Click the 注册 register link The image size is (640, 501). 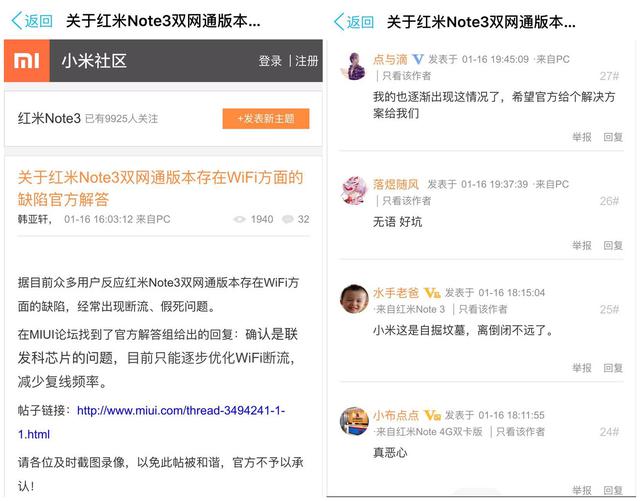[307, 61]
